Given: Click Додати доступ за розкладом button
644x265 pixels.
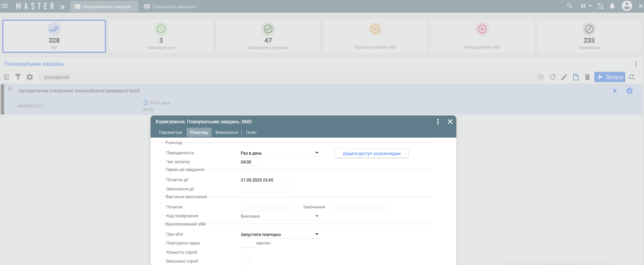Looking at the screenshot, I should coord(372,154).
